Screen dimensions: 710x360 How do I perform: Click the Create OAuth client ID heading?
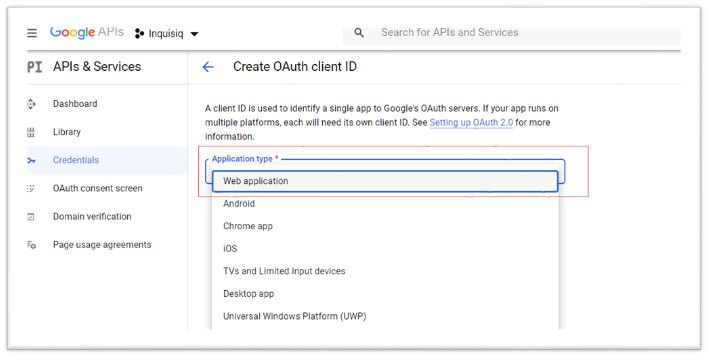[295, 67]
